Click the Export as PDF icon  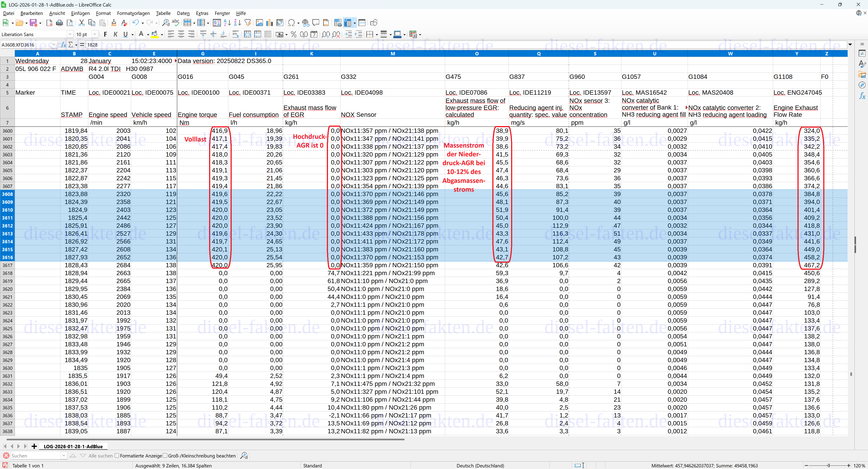pos(49,23)
